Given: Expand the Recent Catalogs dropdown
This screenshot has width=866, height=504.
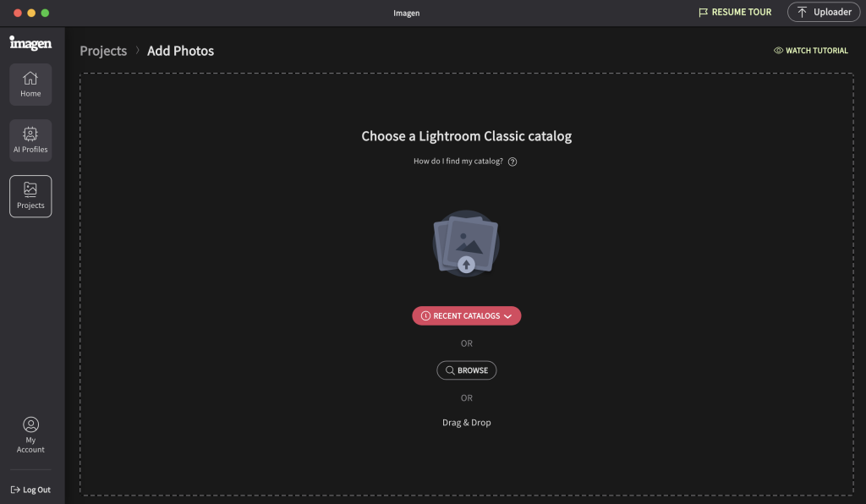Looking at the screenshot, I should tap(466, 315).
